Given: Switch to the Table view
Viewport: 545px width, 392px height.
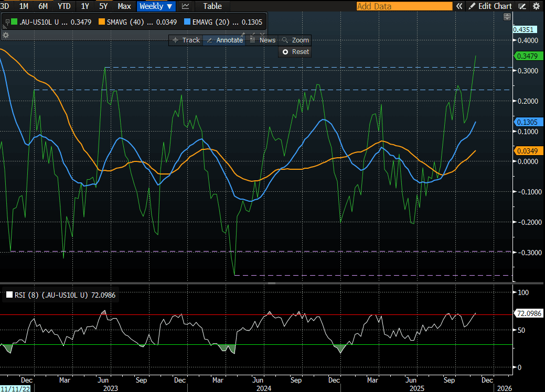Looking at the screenshot, I should [212, 6].
